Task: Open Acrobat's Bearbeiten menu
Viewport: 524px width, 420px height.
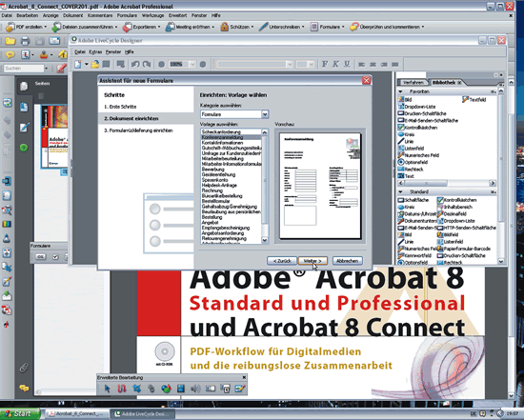Action: pos(28,15)
